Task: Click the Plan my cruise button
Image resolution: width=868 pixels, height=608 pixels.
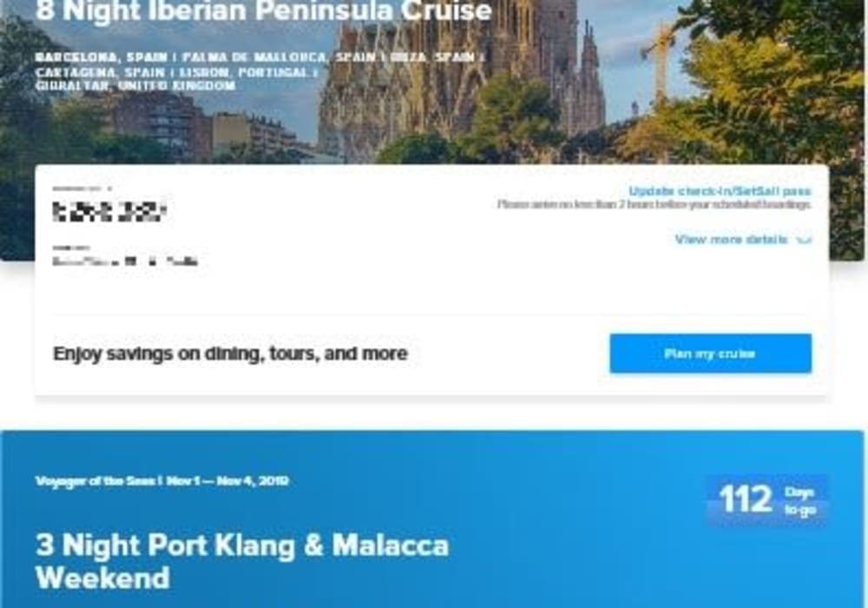Action: (x=710, y=354)
